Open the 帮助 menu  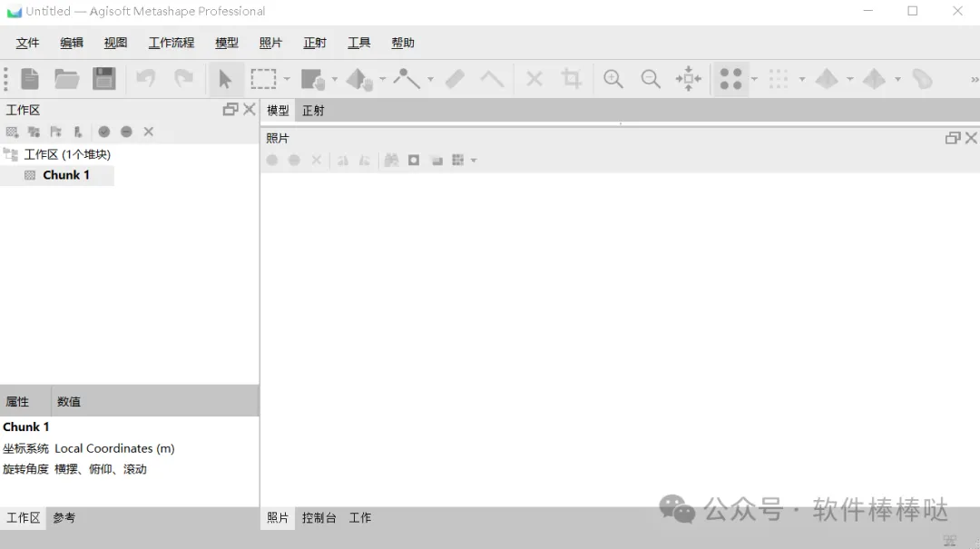coord(403,43)
